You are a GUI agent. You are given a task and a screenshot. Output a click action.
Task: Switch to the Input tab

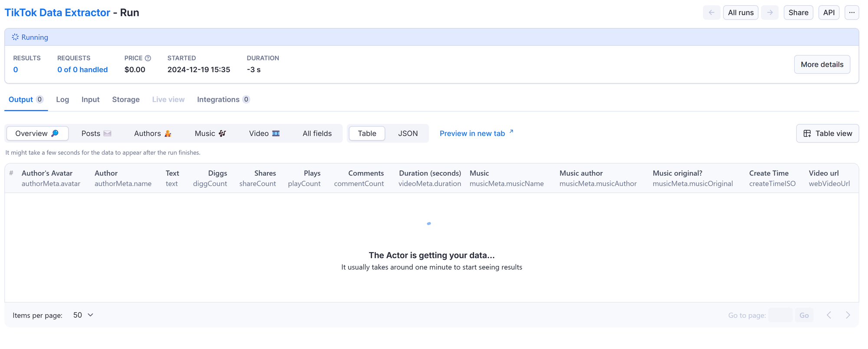(x=91, y=100)
